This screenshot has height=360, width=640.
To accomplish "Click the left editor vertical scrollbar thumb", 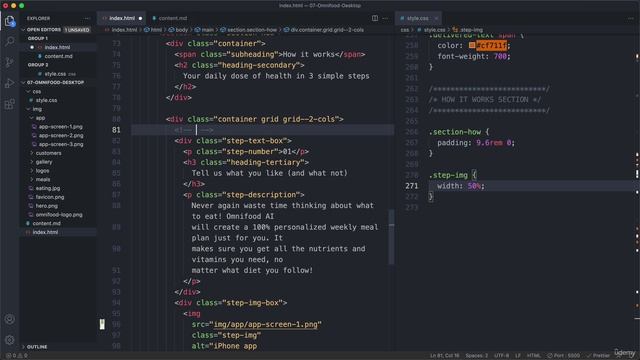I will point(391,237).
